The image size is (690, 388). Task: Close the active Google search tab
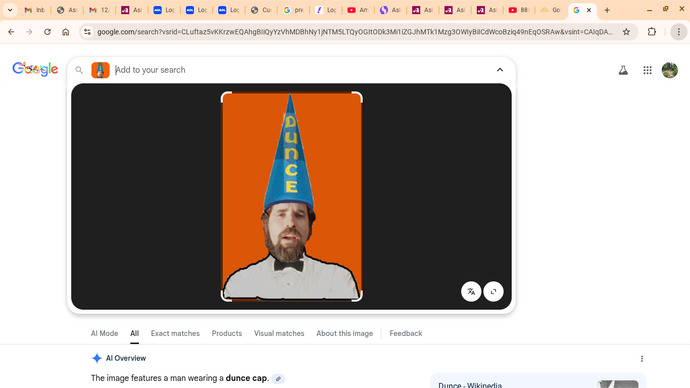(589, 10)
